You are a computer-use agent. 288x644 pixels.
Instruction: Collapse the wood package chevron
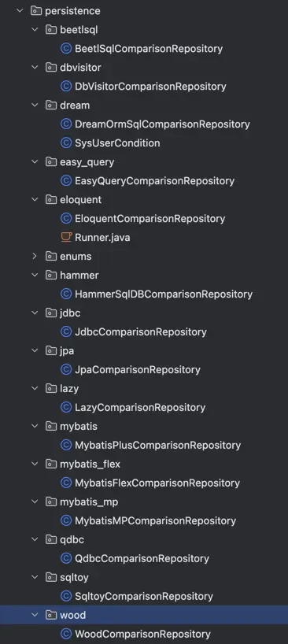click(35, 615)
